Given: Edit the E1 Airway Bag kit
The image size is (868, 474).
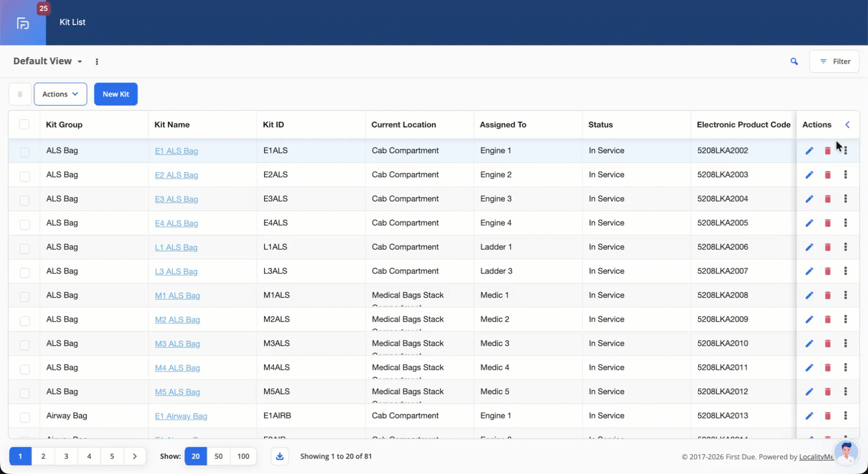Looking at the screenshot, I should pos(809,416).
